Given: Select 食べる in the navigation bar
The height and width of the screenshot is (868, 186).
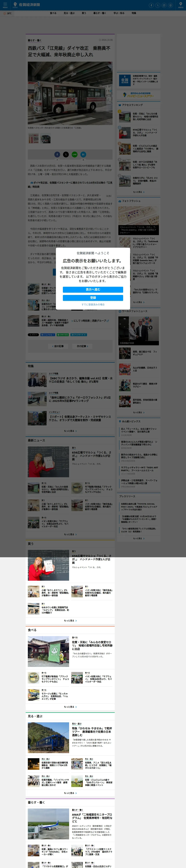Looking at the screenshot, I should (53, 13).
